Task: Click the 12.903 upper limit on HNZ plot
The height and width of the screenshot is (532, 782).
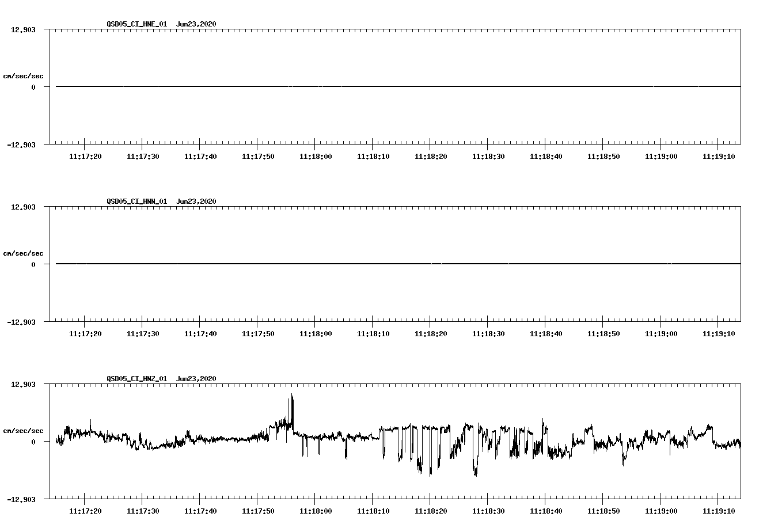Action: coord(24,385)
